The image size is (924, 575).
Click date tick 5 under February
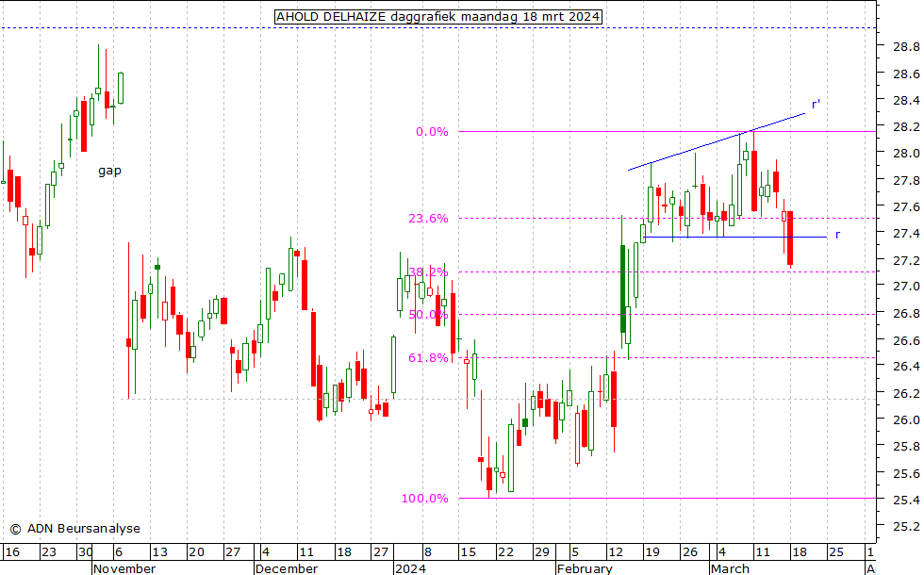575,552
